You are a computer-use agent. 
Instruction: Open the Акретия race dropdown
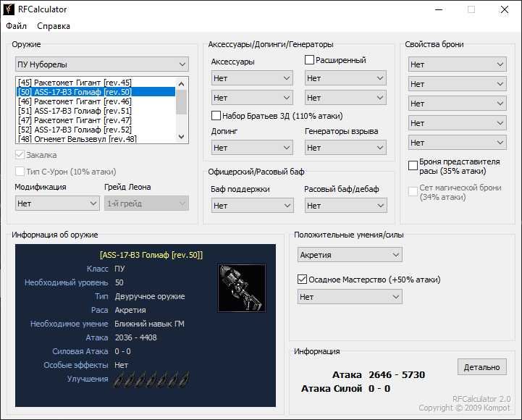[350, 255]
